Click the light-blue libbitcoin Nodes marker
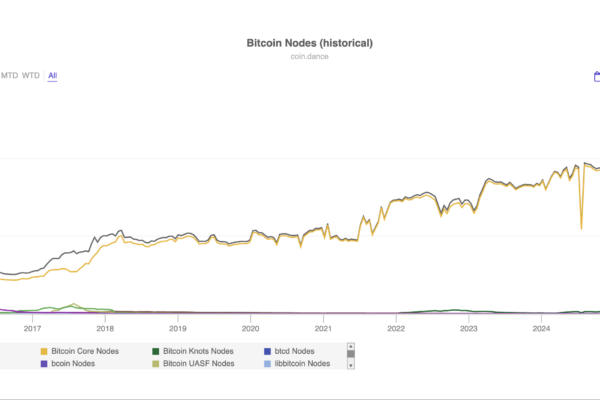The width and height of the screenshot is (600, 400). click(266, 364)
